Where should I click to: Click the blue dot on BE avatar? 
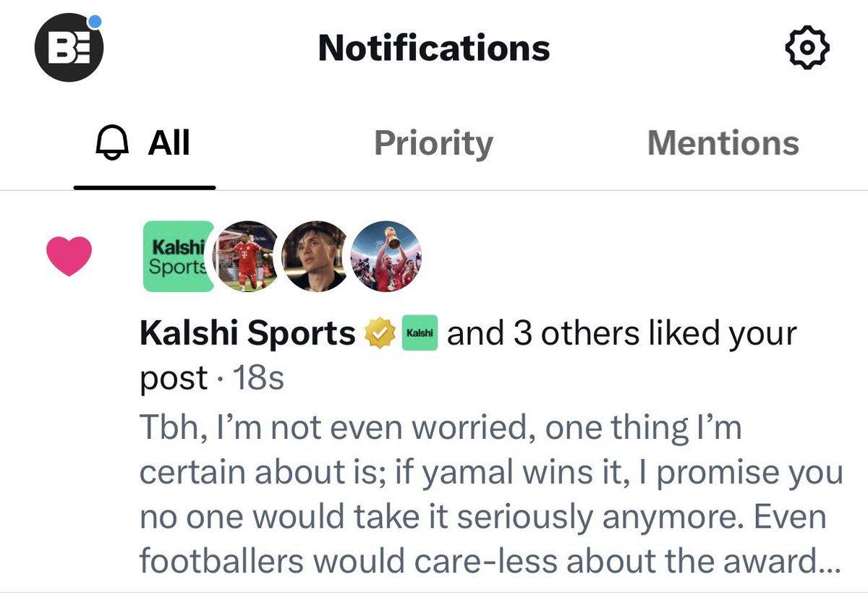point(94,21)
